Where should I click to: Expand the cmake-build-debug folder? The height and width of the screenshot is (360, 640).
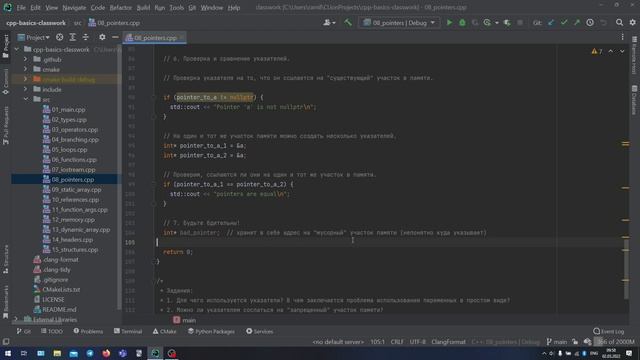[x=25, y=80]
